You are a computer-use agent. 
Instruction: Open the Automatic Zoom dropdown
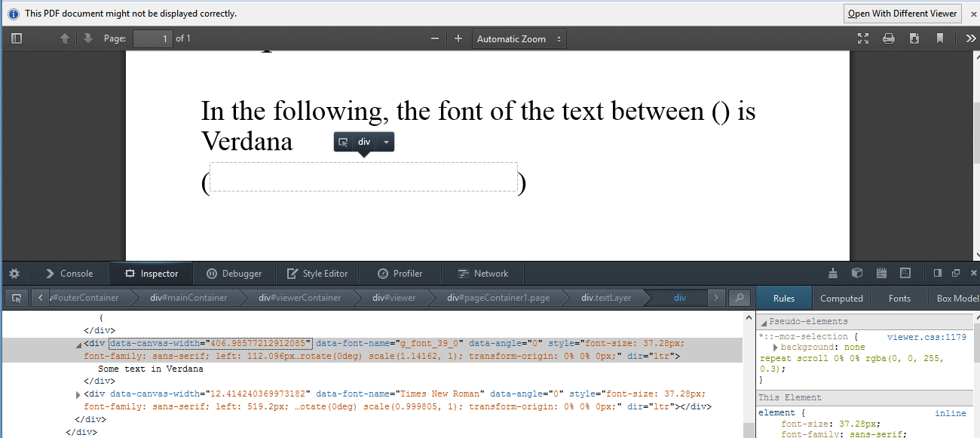coord(519,38)
